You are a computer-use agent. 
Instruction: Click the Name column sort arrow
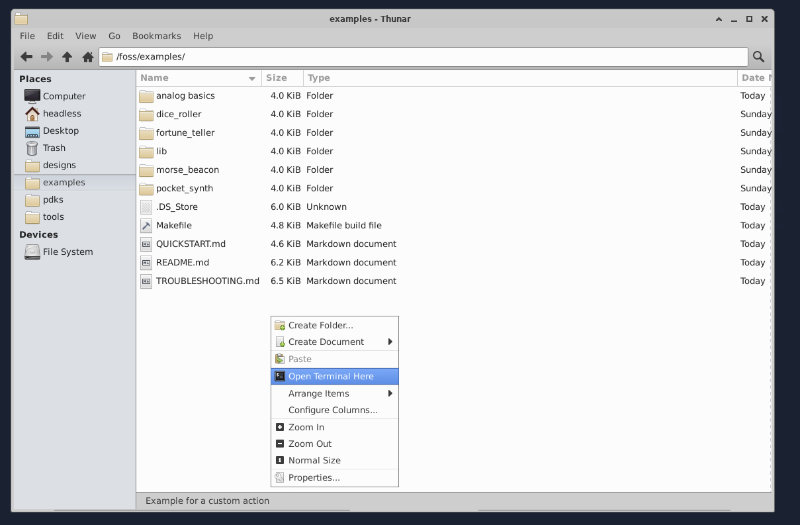(x=252, y=78)
